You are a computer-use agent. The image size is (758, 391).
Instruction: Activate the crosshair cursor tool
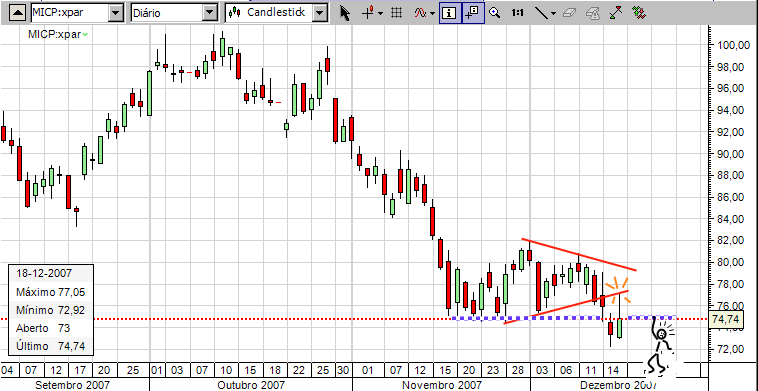[x=368, y=13]
